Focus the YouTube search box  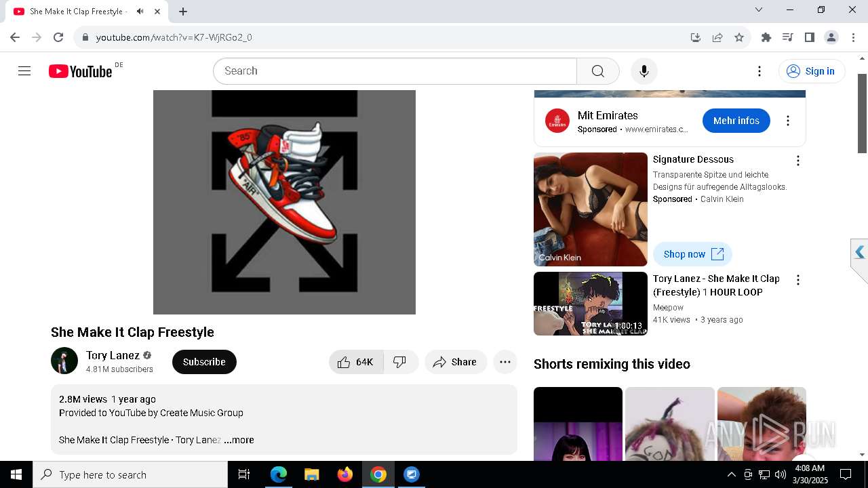pos(395,71)
